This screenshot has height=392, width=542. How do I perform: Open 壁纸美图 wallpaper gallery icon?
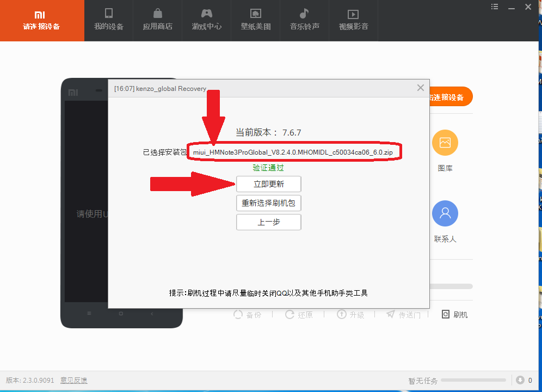pos(255,20)
